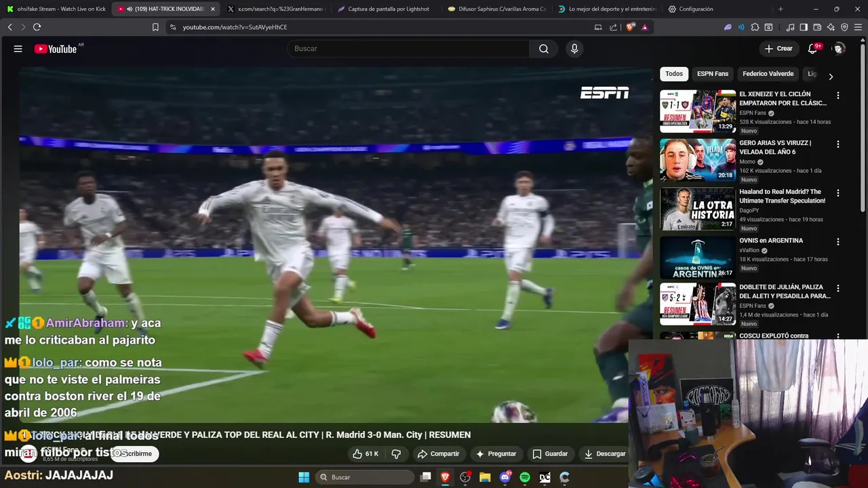Go back with browser back arrow
The image size is (868, 488).
(10, 27)
